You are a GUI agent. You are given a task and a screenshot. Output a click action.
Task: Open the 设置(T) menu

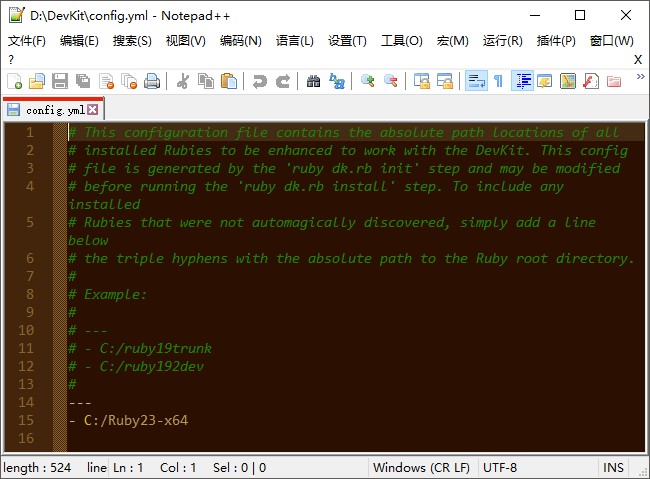(x=347, y=41)
